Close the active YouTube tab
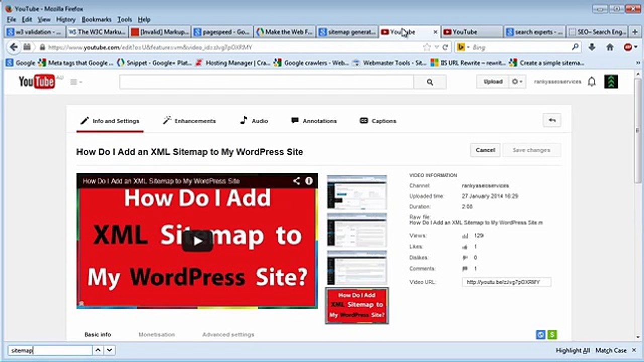This screenshot has width=644, height=362. click(x=435, y=32)
